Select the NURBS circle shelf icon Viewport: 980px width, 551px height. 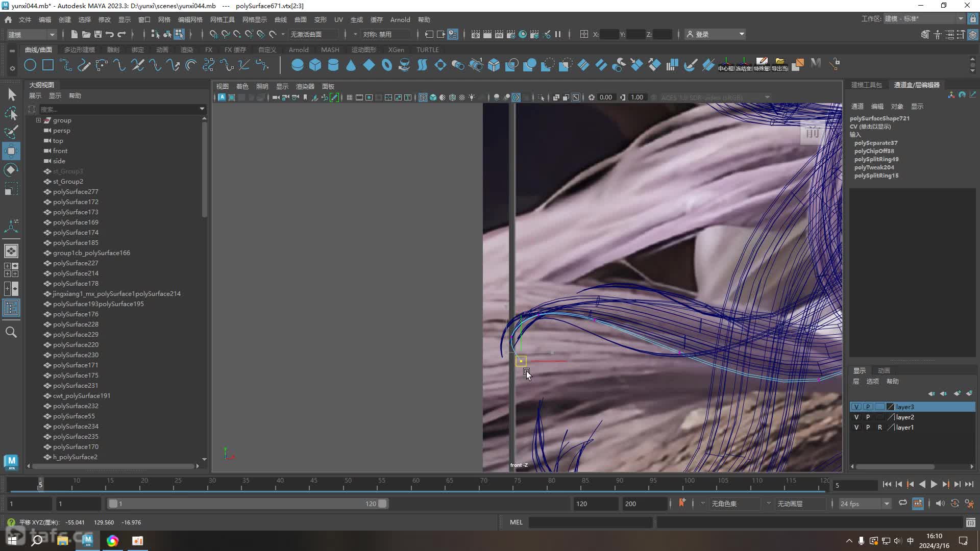click(x=30, y=65)
